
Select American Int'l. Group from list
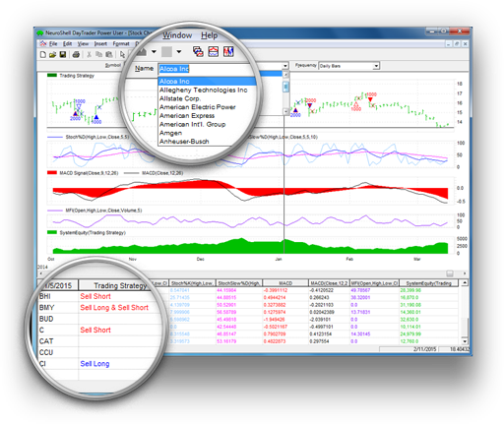pos(192,124)
